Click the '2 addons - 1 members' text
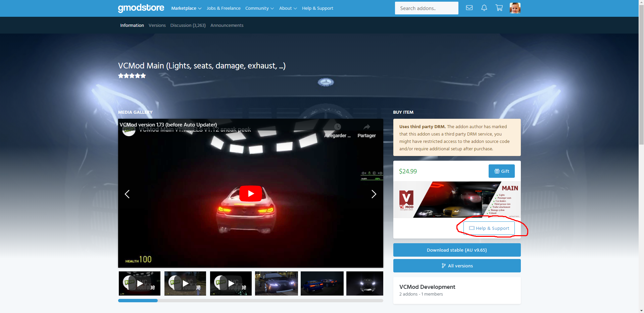The image size is (644, 313). 421,294
